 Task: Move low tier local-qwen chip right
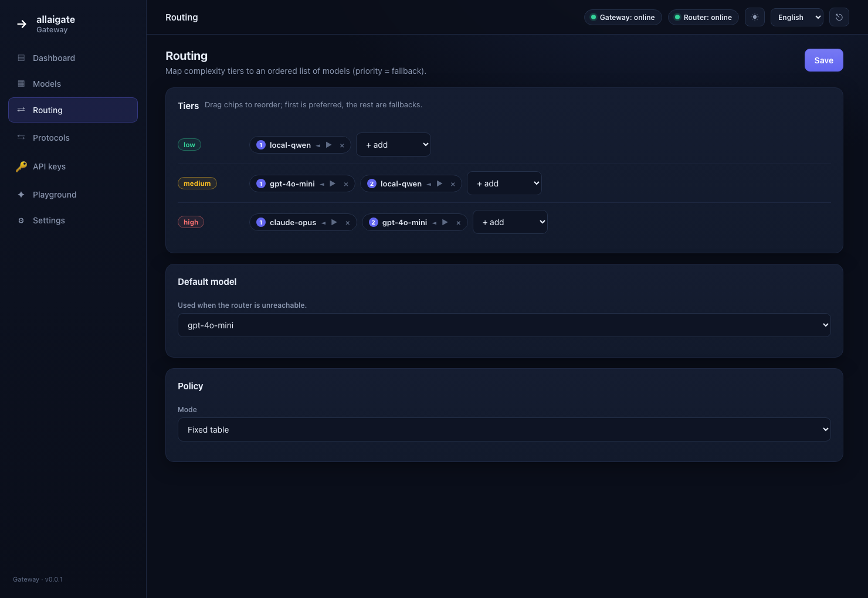[329, 145]
